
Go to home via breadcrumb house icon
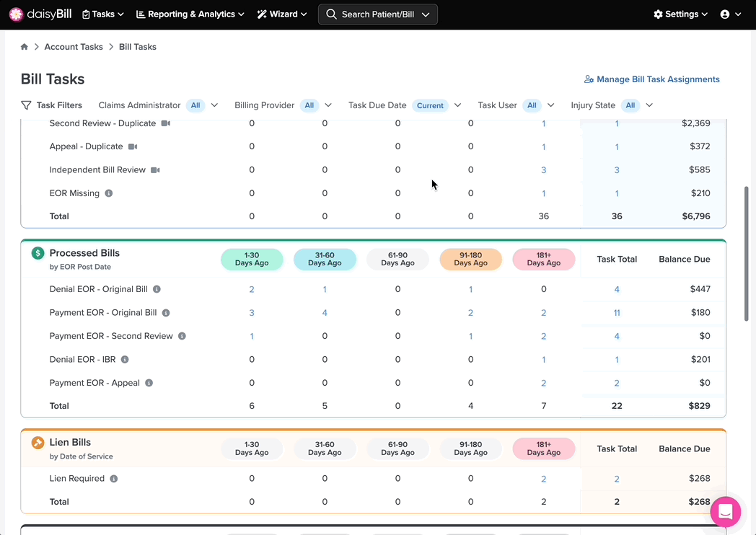pyautogui.click(x=24, y=47)
